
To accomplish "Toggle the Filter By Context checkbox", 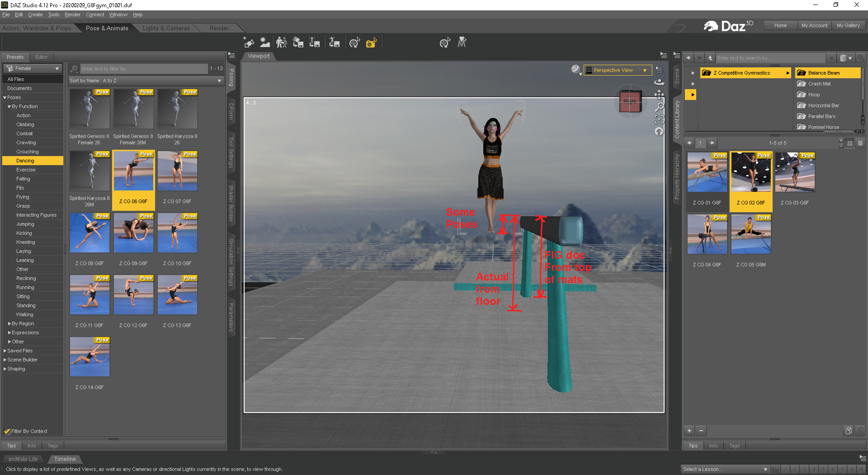I will pyautogui.click(x=7, y=431).
